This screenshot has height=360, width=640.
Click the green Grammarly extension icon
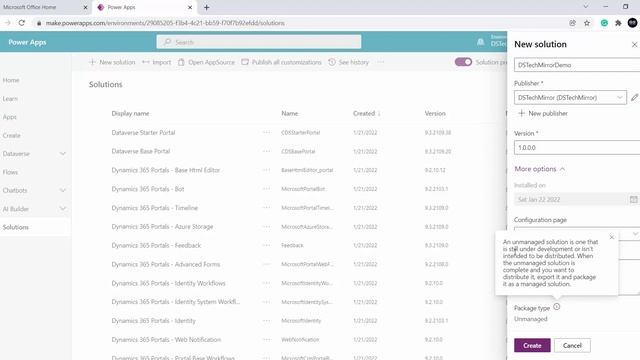coord(604,23)
